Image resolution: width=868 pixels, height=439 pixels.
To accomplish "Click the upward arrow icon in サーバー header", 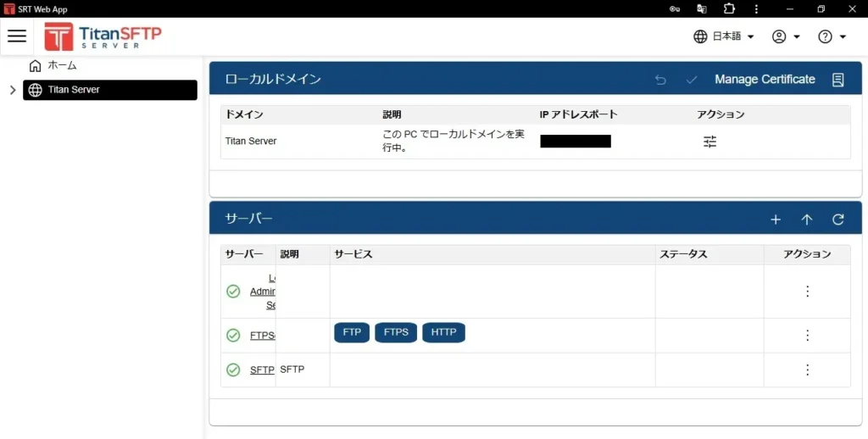I will click(806, 219).
